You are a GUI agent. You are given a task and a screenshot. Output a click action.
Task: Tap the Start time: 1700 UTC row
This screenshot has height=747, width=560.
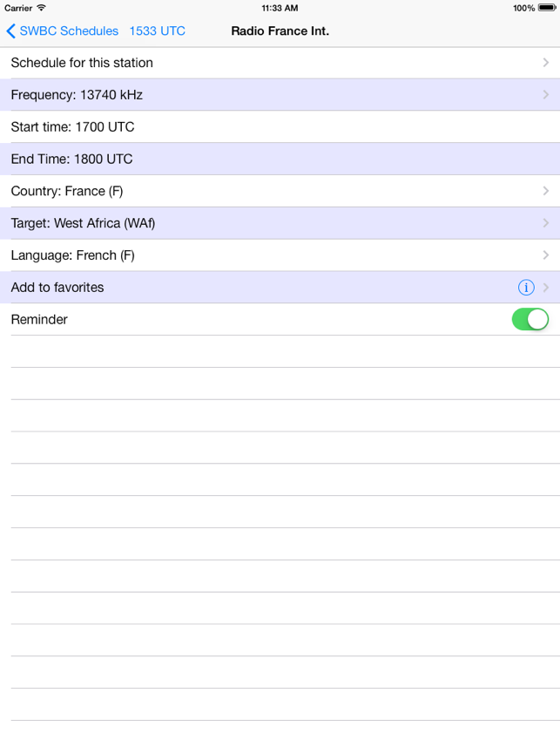tap(280, 126)
